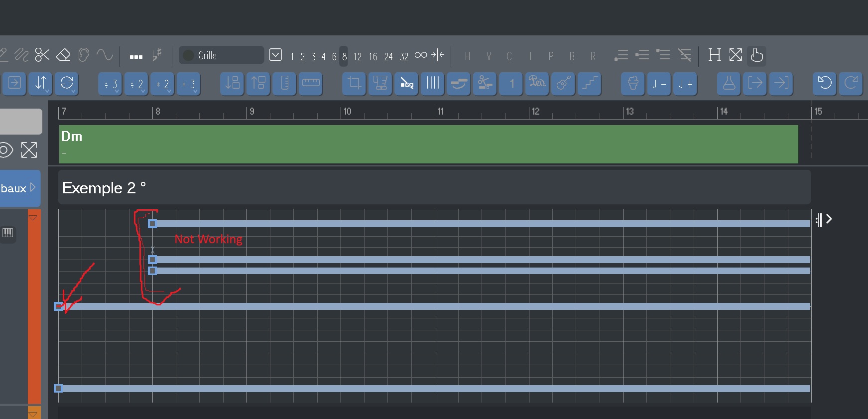Choose the infinity grid option
Screen dimensions: 868x419
[x=421, y=55]
